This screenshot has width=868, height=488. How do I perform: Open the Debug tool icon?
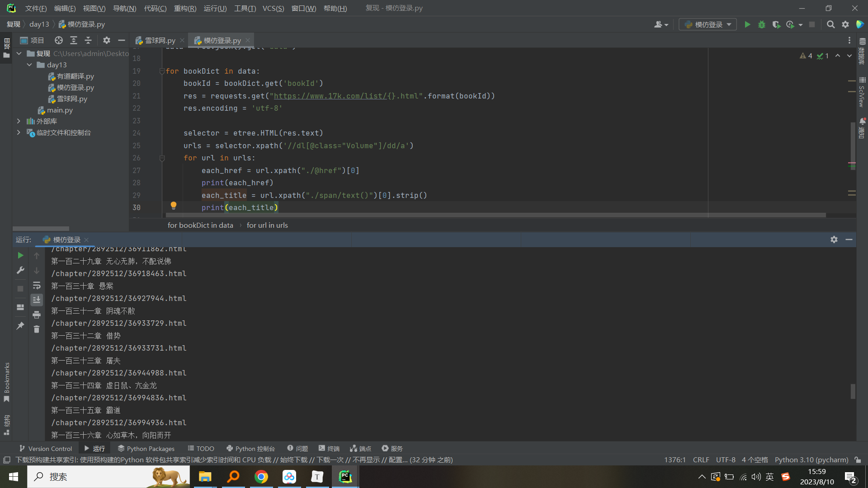coord(762,24)
